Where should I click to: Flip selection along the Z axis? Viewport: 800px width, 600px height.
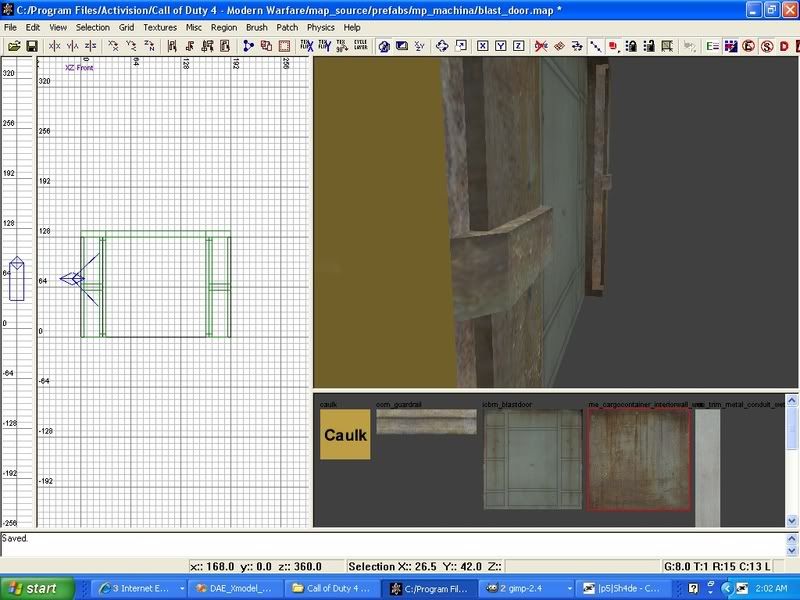90,46
